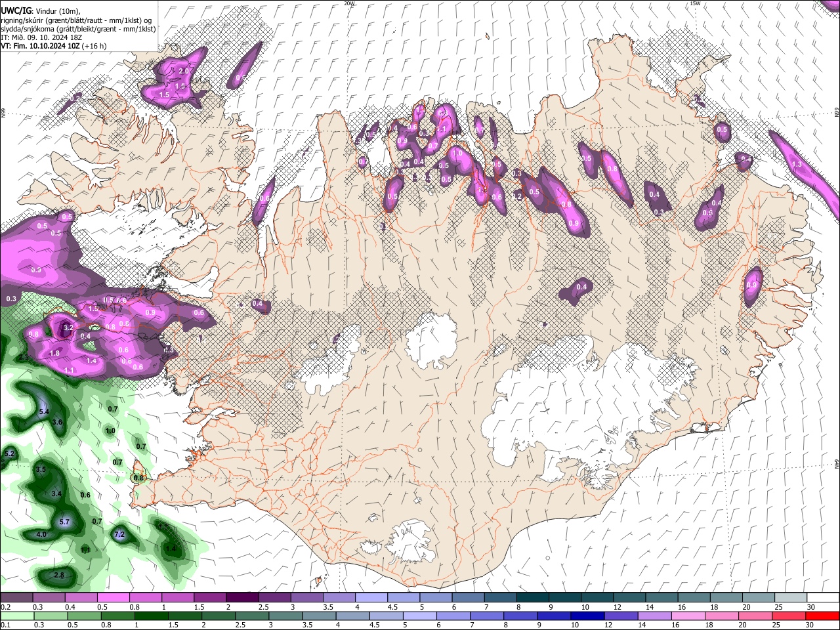Click the red swatch before 30 in rain legend

822,616
